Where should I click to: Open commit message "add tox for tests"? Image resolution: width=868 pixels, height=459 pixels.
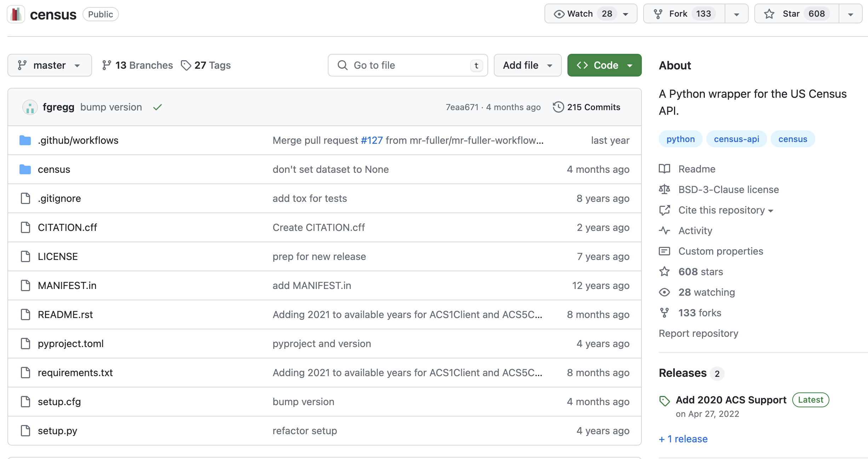pyautogui.click(x=310, y=198)
